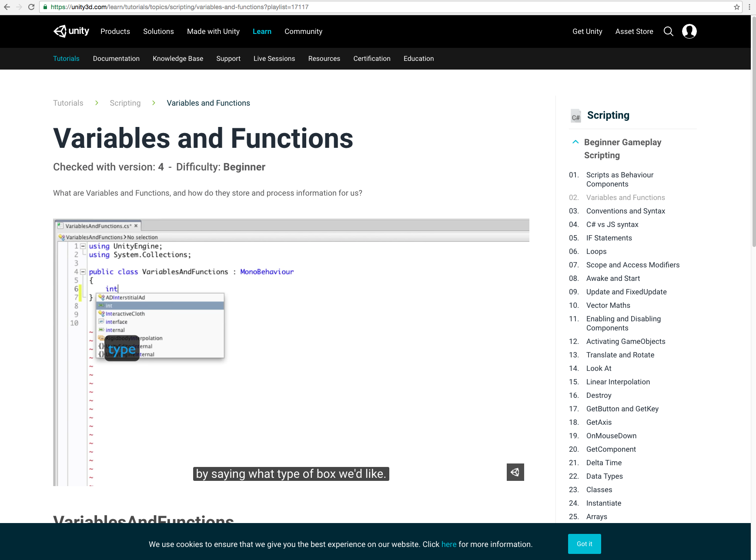756x560 pixels.
Task: Click the C# Scripting file icon
Action: pos(576,116)
